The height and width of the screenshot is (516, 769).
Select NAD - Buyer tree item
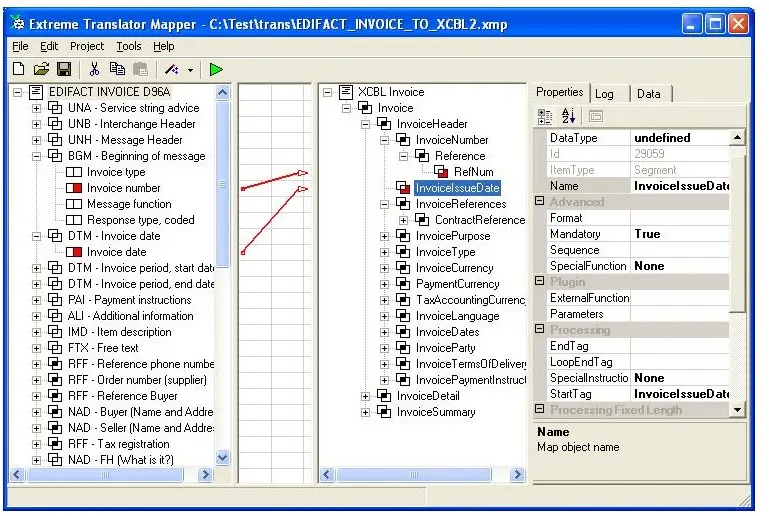coord(140,412)
